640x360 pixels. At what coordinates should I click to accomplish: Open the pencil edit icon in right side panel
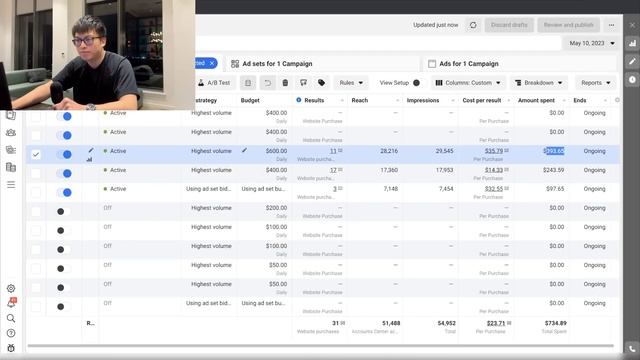(x=632, y=61)
